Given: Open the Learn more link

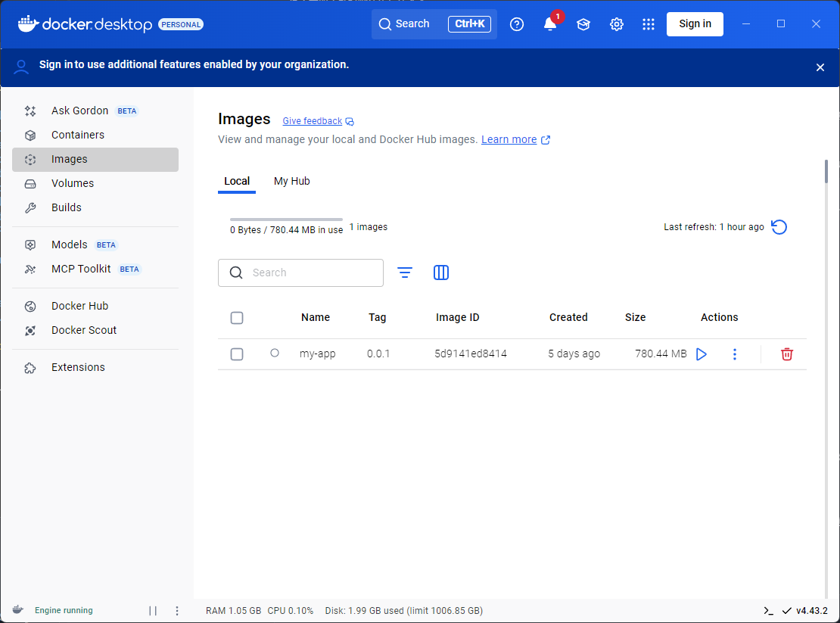Looking at the screenshot, I should [509, 140].
